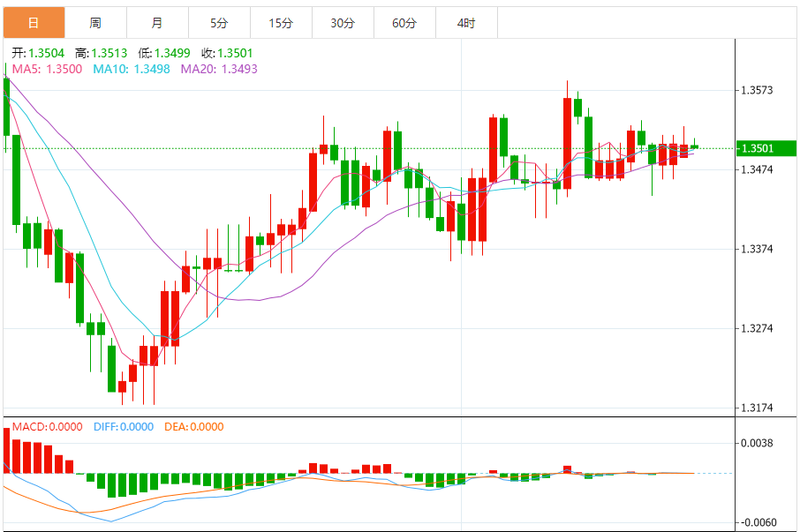The image size is (800, 532).
Task: Select the 日 daily chart tab
Action: click(34, 23)
